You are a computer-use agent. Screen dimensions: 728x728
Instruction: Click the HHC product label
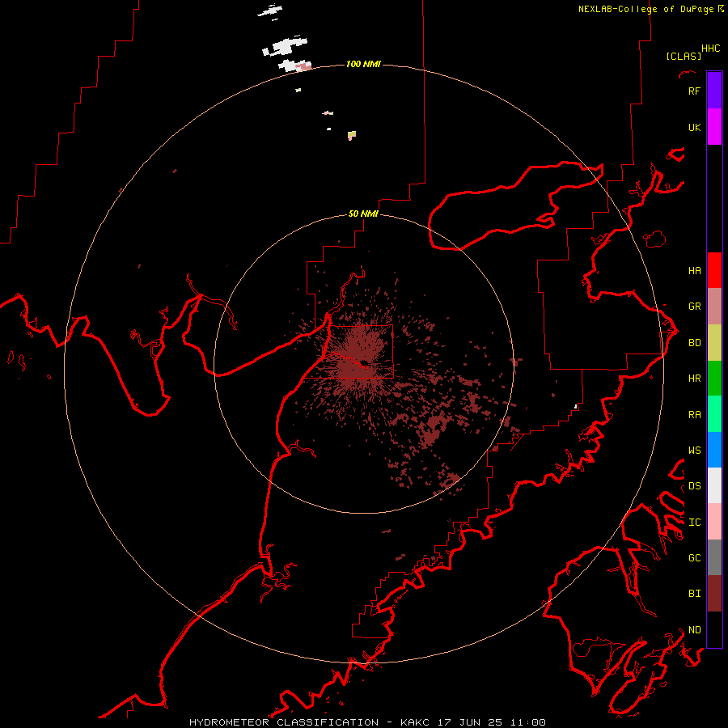710,49
